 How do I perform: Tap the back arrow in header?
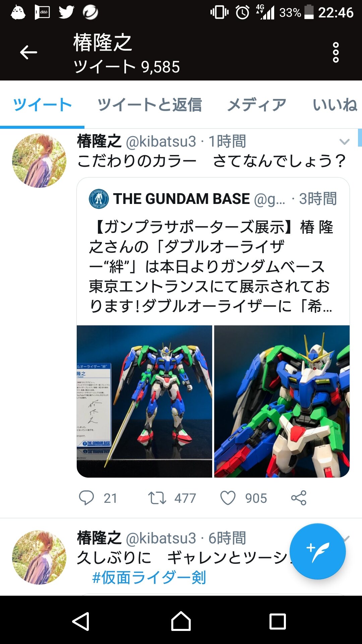pyautogui.click(x=28, y=53)
